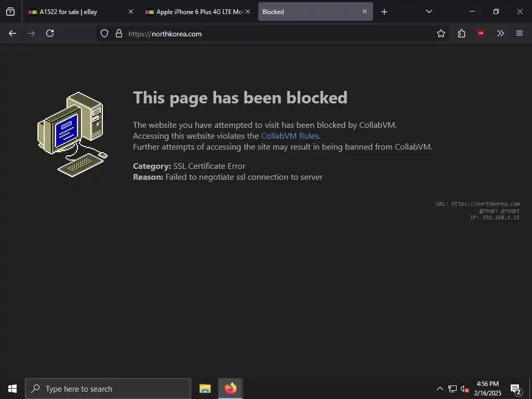Go back to previous page
Screen dimensions: 532x399
pos(12,33)
